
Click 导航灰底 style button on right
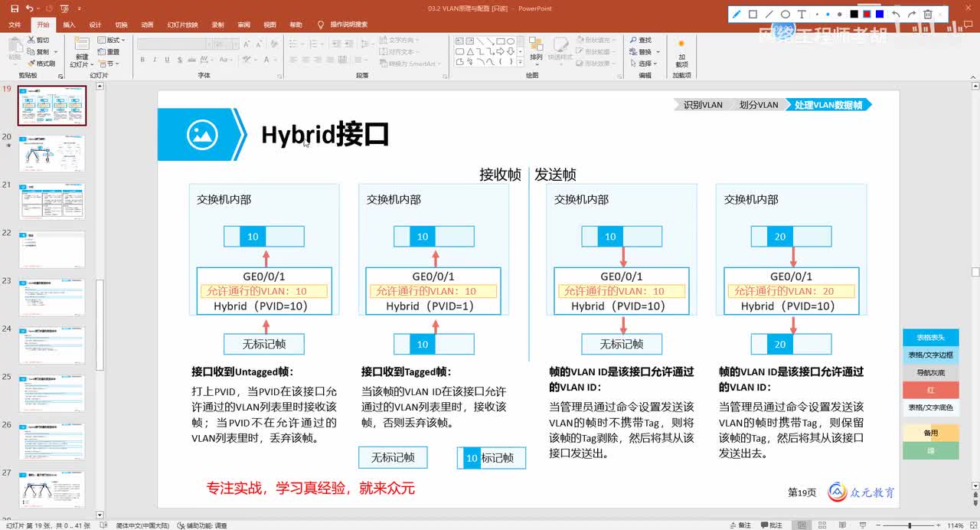tap(930, 372)
